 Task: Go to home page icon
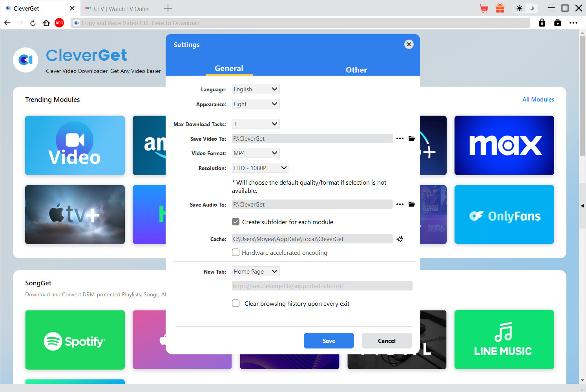[46, 23]
